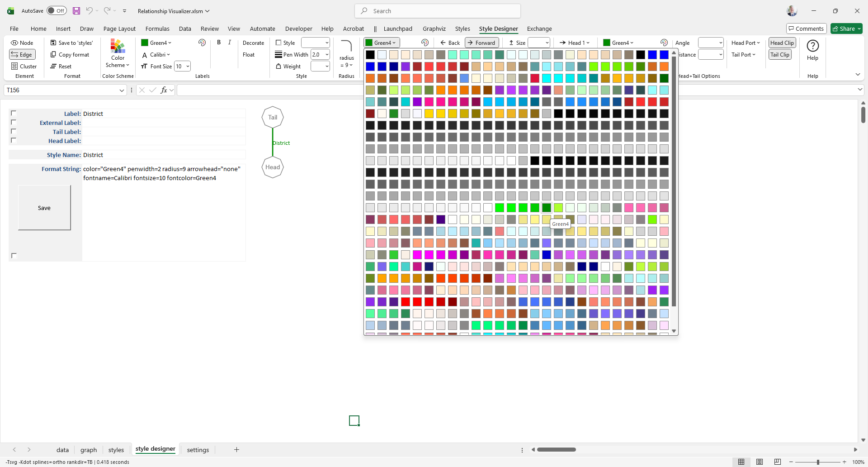Check the Label checkbox beside District
The width and height of the screenshot is (868, 467).
coord(14,113)
